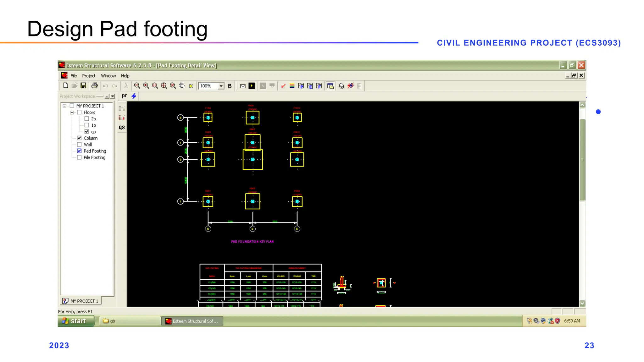Click the grid toolbar icon
The width and height of the screenshot is (644, 362).
coord(359,86)
